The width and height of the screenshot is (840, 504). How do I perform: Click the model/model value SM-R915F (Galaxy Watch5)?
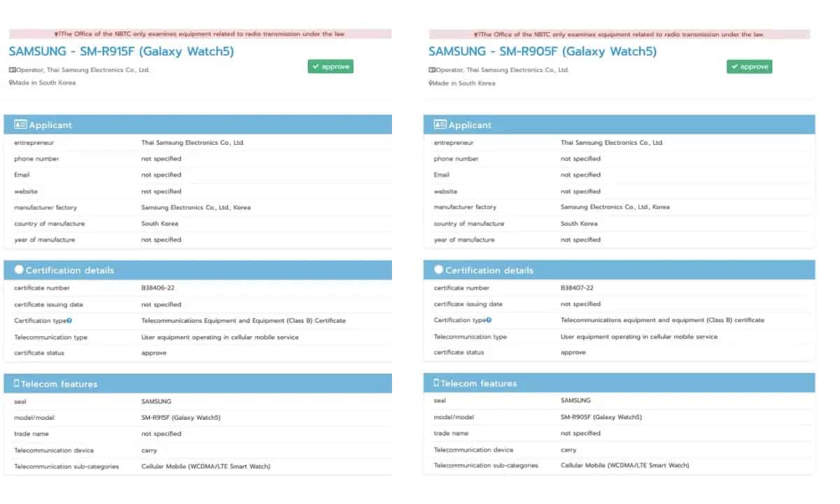coord(181,418)
